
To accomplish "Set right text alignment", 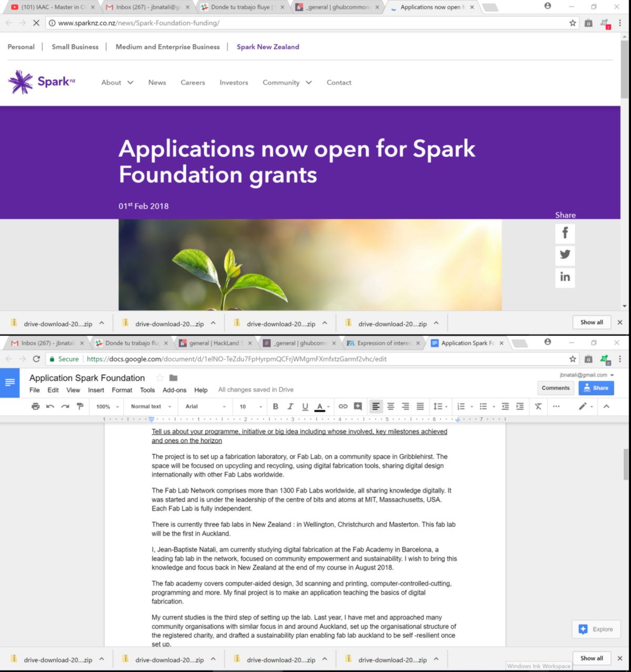I will [x=405, y=406].
